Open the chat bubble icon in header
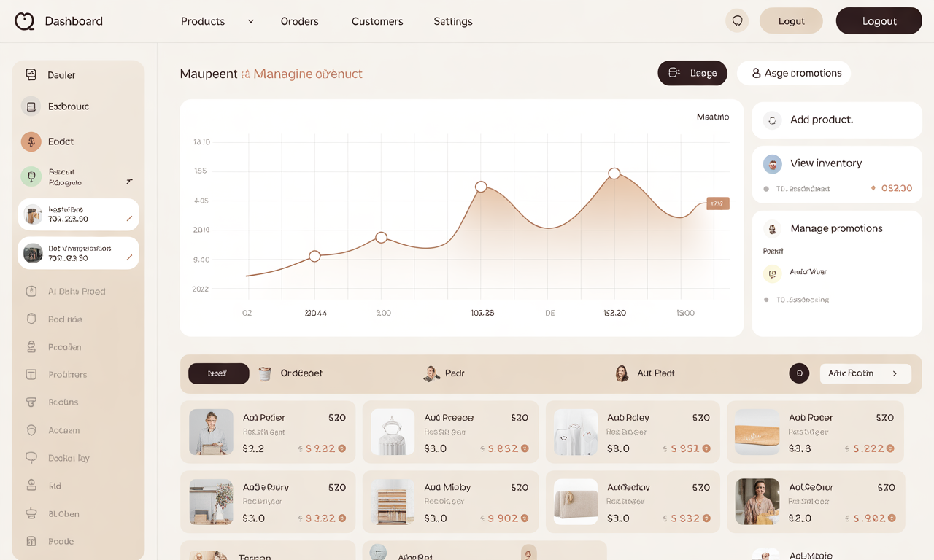The width and height of the screenshot is (934, 560). pyautogui.click(x=737, y=21)
